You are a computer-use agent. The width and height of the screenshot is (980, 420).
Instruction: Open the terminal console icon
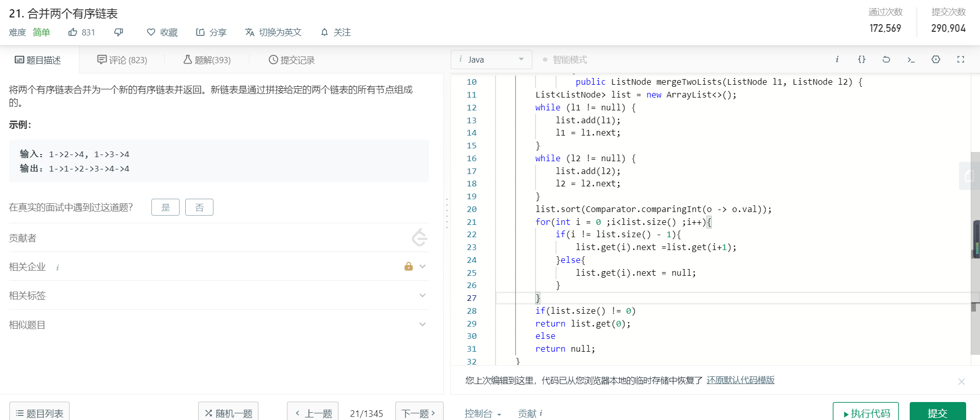click(x=911, y=60)
